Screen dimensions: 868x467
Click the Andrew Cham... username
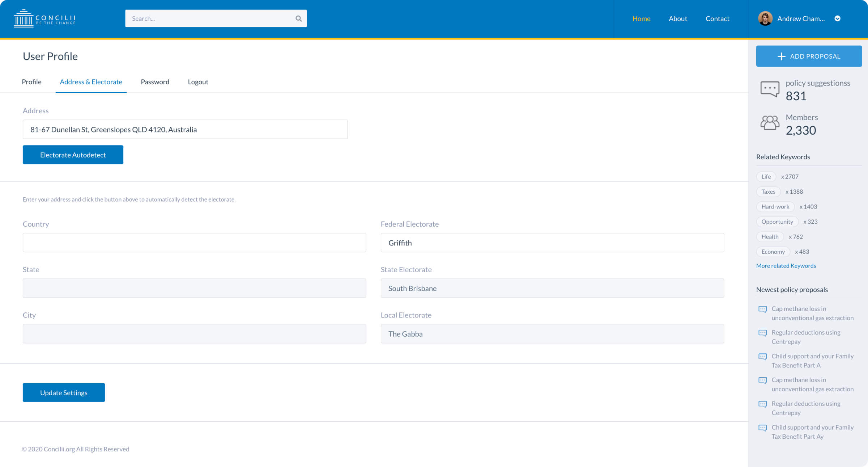click(801, 18)
